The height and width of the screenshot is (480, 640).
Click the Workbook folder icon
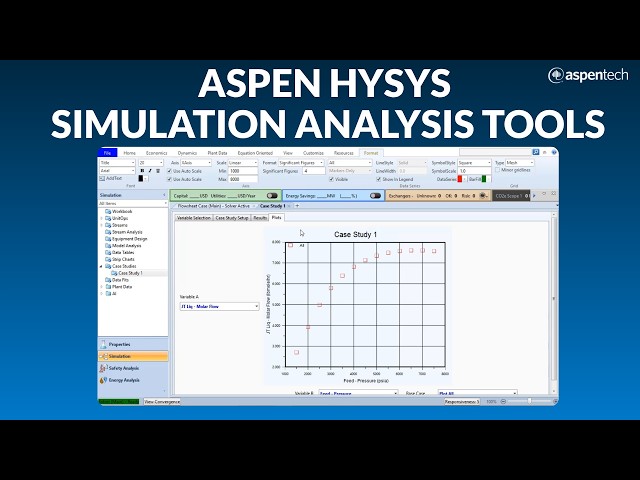pyautogui.click(x=108, y=211)
